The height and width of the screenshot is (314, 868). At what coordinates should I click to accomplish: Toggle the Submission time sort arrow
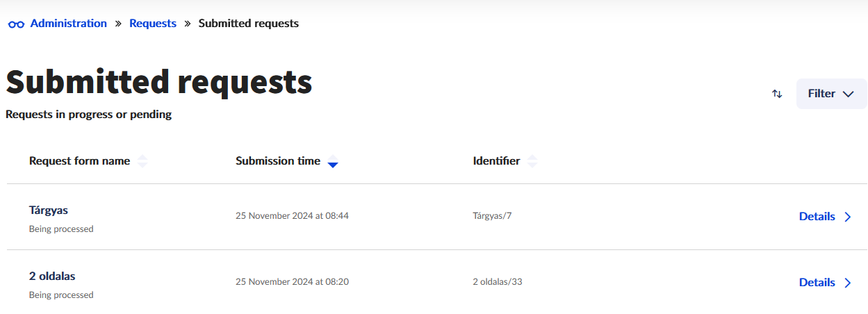click(x=333, y=162)
